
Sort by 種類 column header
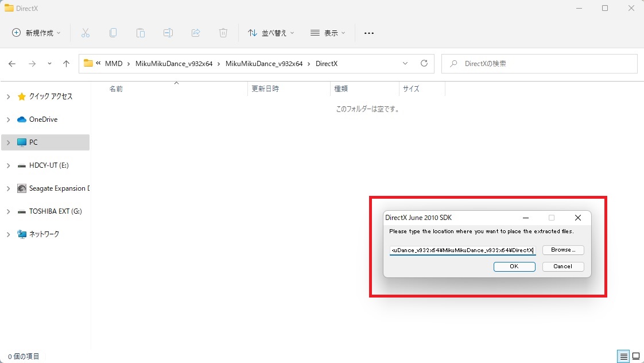point(341,89)
